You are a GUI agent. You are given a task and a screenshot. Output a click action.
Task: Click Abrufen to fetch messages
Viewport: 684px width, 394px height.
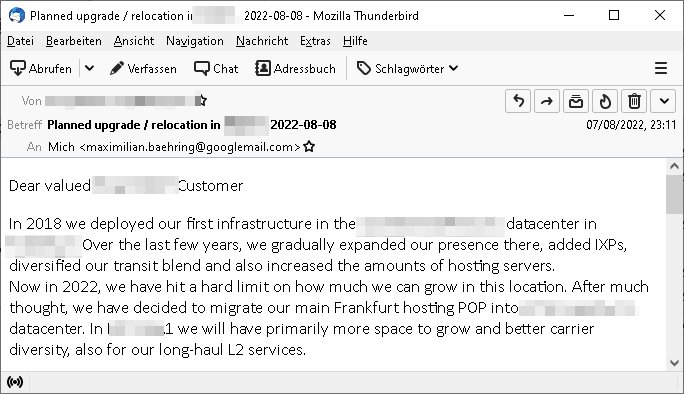point(41,69)
